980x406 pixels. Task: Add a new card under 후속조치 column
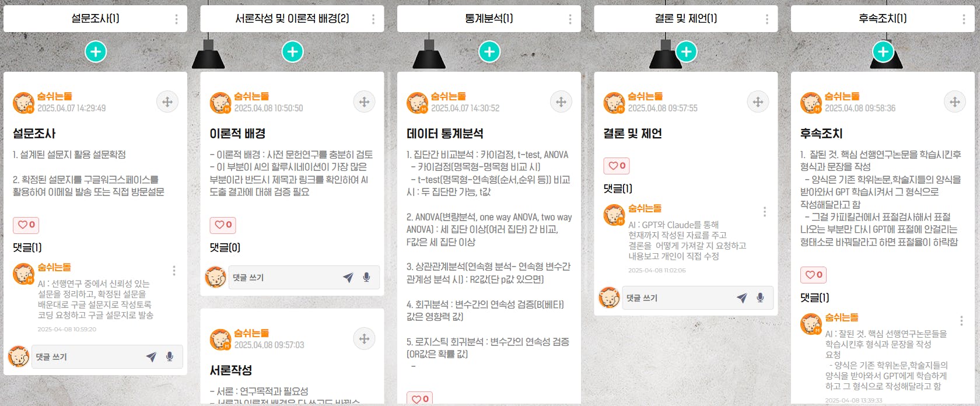pos(883,52)
